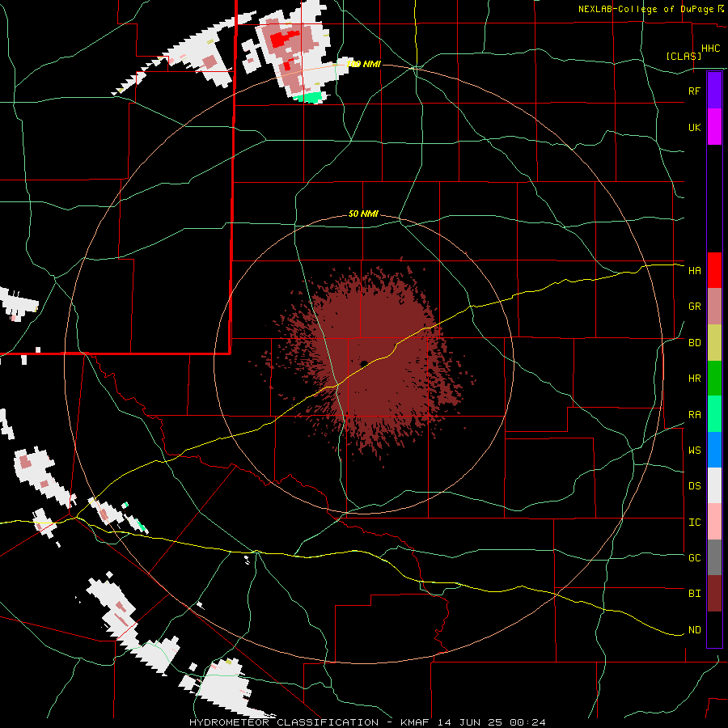
Task: Click the green rain patch below the northern storm
Action: click(x=308, y=97)
